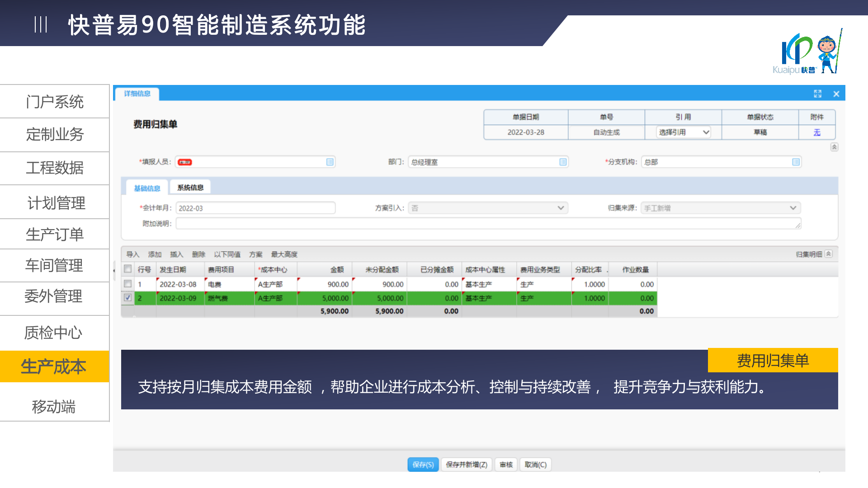This screenshot has height=488, width=868.
Task: Switch to the 系统信息 tab
Action: (x=190, y=188)
